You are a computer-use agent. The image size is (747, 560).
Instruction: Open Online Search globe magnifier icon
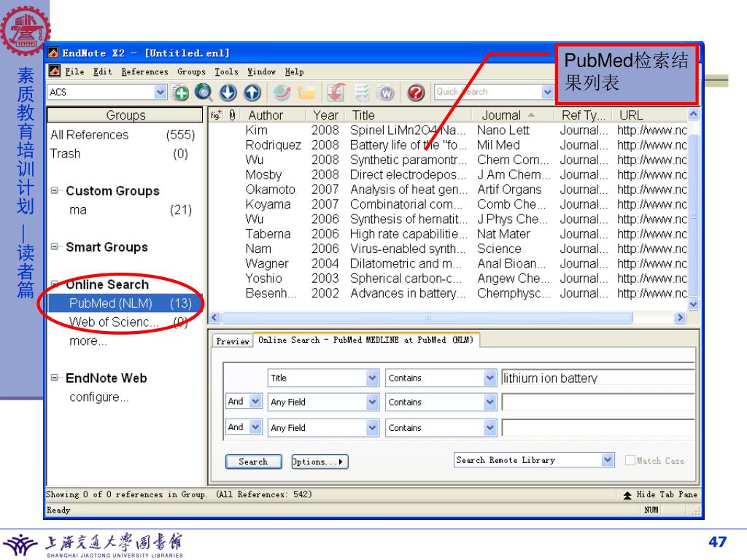(204, 92)
